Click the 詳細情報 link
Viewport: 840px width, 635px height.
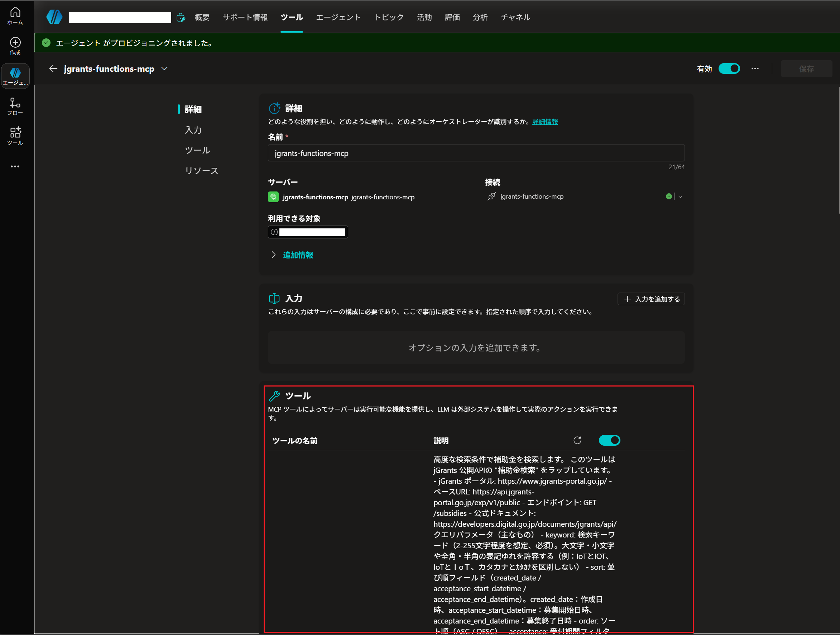click(545, 122)
